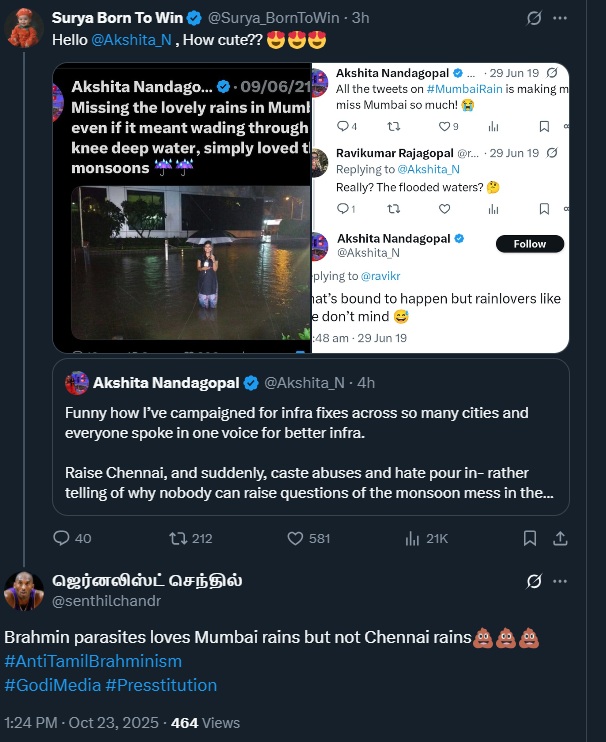This screenshot has width=606, height=742.
Task: Click Grok icon on Senthil's tweet
Action: (x=535, y=581)
